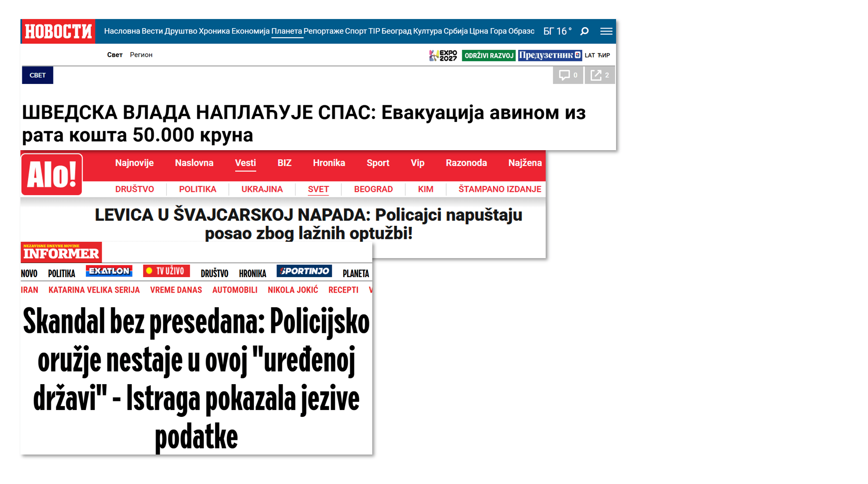
Task: Click the Informer logo
Action: (x=61, y=252)
